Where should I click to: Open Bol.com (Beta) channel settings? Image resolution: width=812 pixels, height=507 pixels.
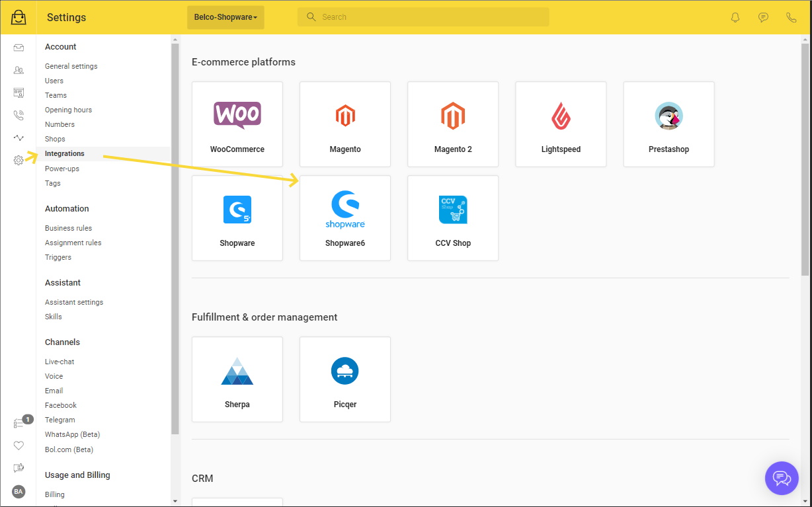[x=69, y=449]
